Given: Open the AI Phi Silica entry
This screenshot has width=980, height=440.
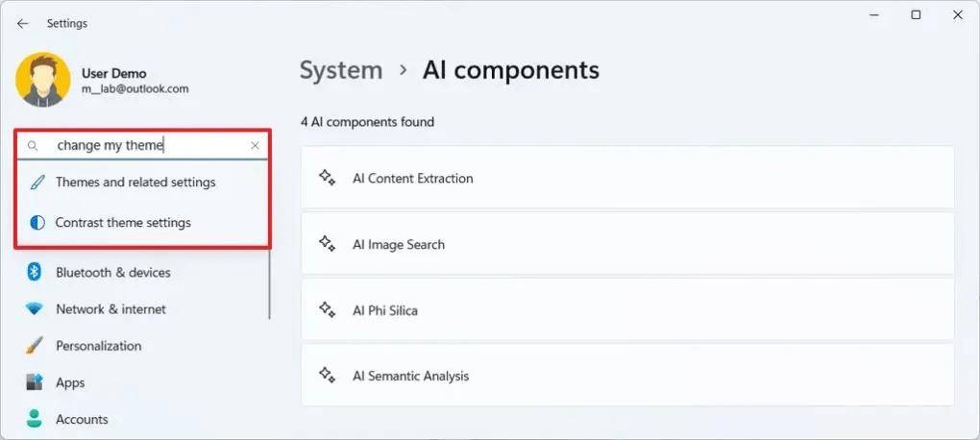Looking at the screenshot, I should click(x=626, y=311).
